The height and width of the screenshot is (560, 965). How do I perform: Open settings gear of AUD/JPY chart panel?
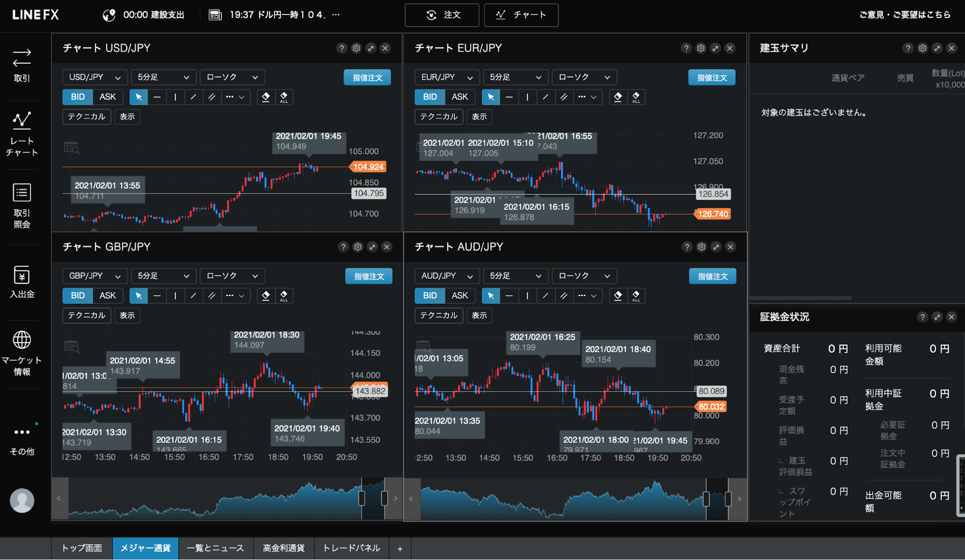coord(702,247)
